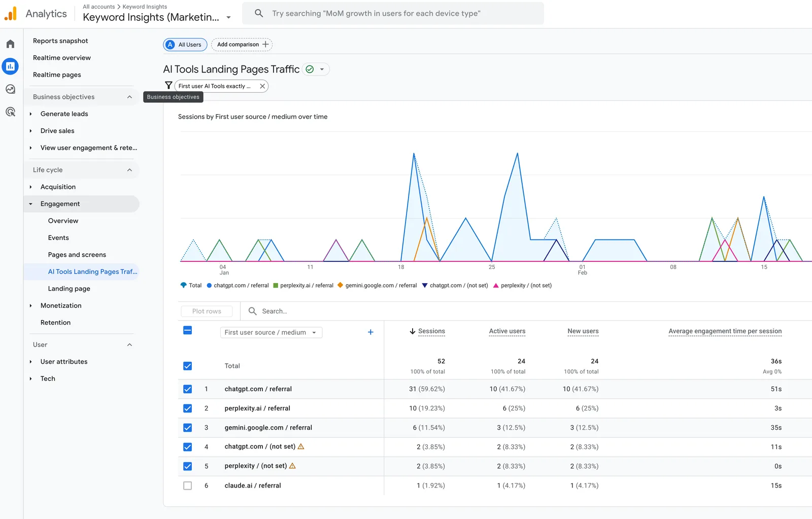Screen dimensions: 812x519
Task: Click the warning icon beside perplexity / (not set)
Action: click(292, 466)
